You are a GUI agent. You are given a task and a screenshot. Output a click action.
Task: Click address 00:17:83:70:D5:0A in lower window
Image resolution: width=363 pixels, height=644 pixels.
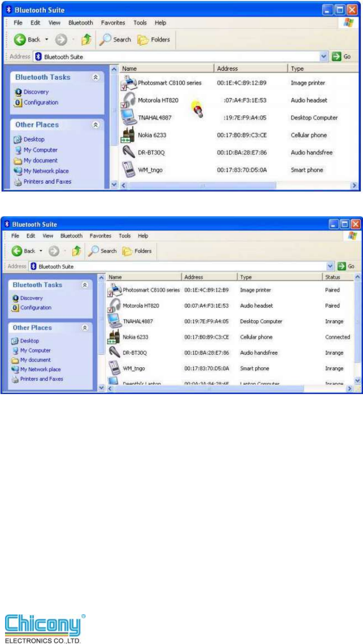click(x=207, y=368)
